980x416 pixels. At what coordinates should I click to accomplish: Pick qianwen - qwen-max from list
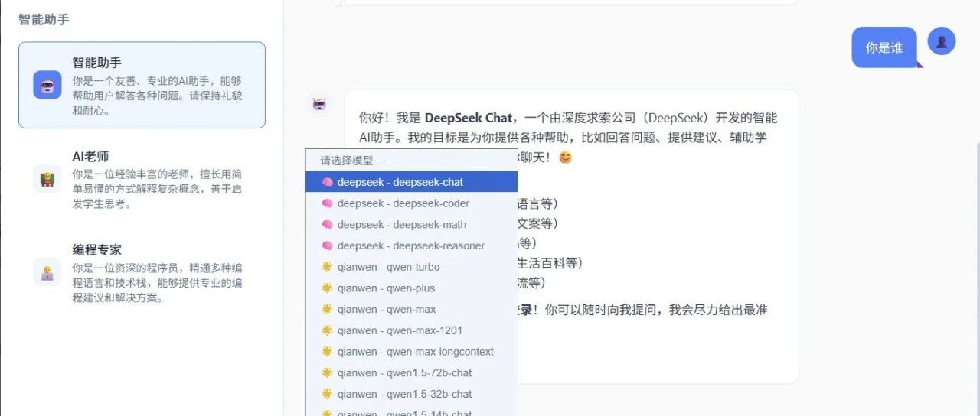click(x=411, y=310)
